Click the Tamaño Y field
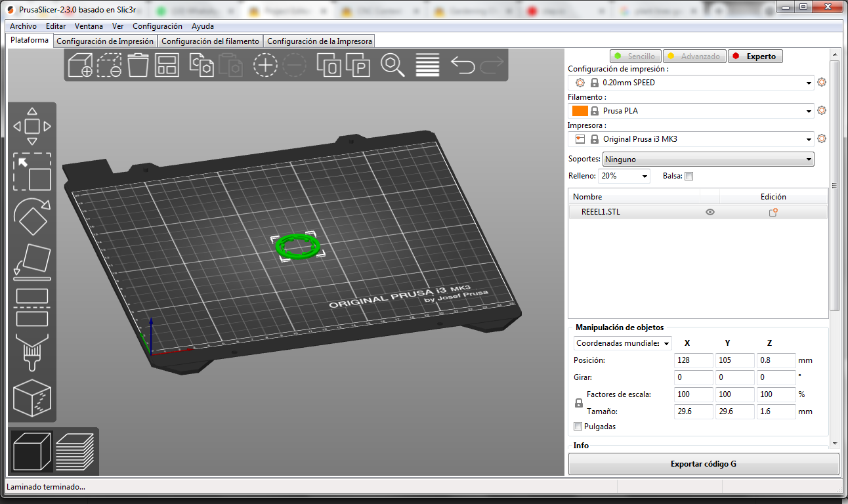This screenshot has width=848, height=504. pos(735,411)
